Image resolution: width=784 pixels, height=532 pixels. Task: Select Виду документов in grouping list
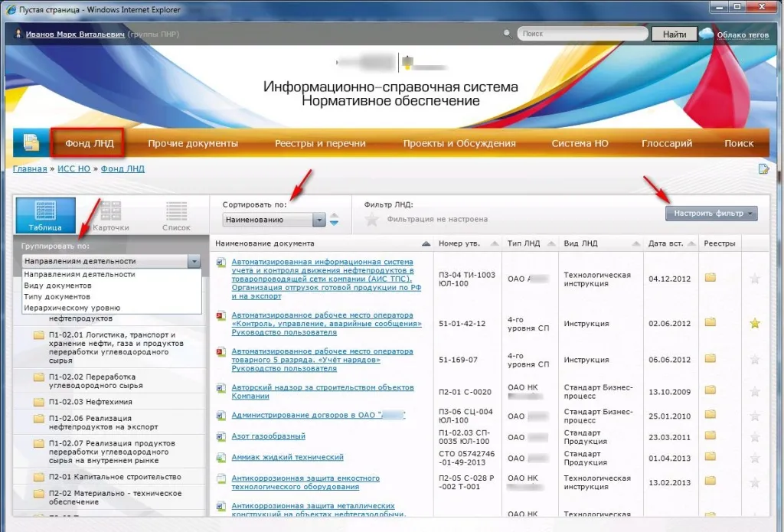click(x=57, y=286)
